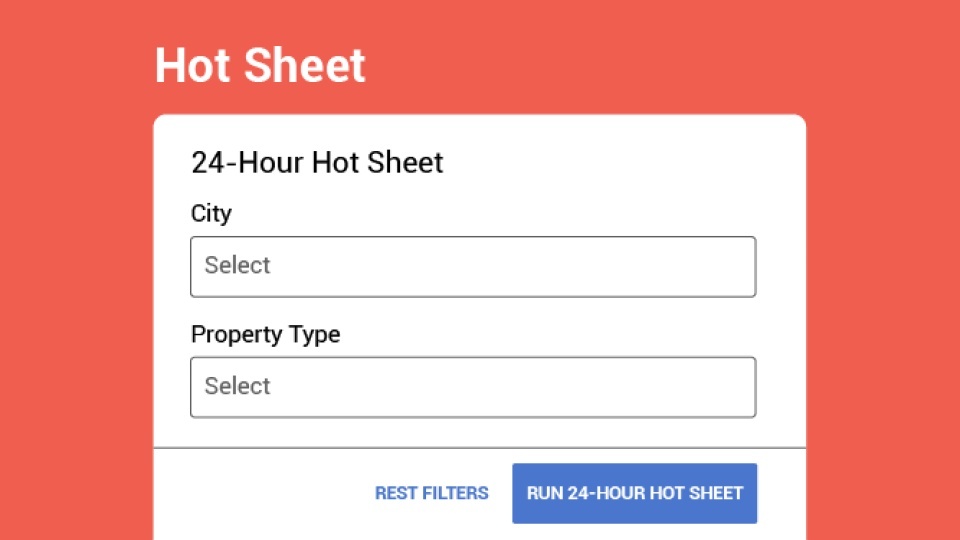Open the Property Type dropdown
The image size is (960, 540).
point(472,387)
